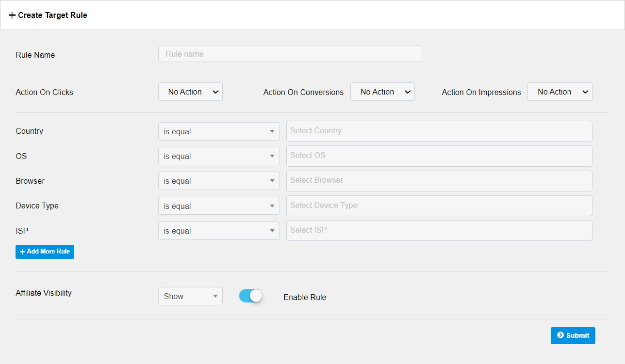Click the plus icon beside Create Target Rule
The width and height of the screenshot is (625, 364).
tap(12, 16)
